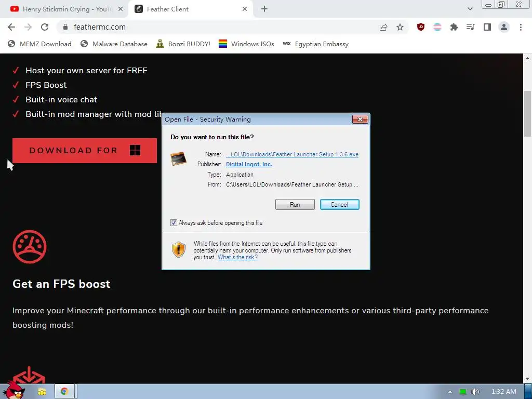Open the Malware Database bookmark

[x=114, y=44]
